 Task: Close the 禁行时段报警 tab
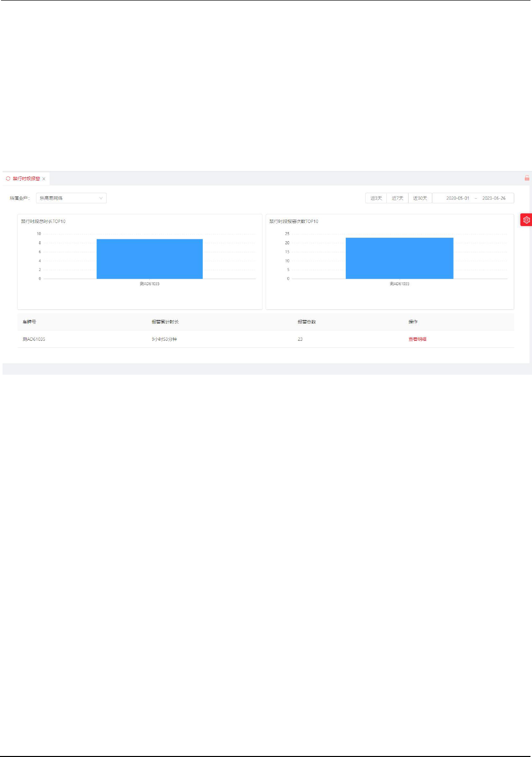coord(44,179)
